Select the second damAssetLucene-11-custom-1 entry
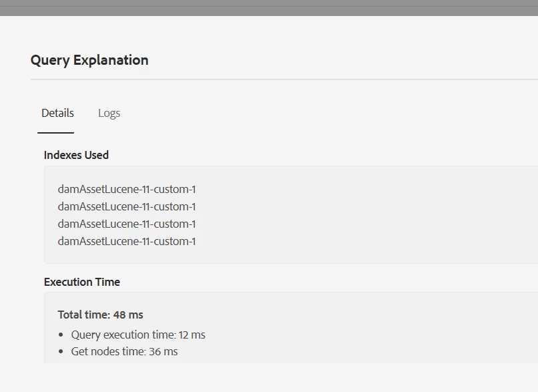Screen dimensions: 538x392 [x=127, y=206]
